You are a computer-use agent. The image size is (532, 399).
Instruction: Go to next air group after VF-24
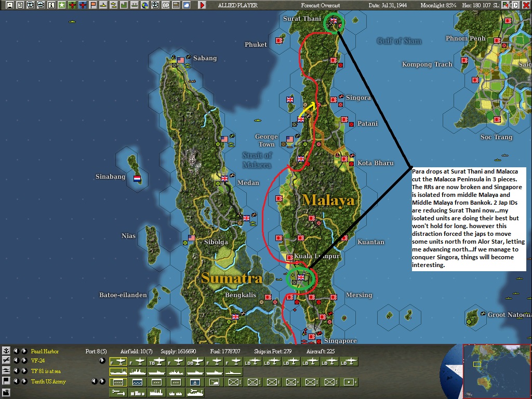click(x=24, y=361)
